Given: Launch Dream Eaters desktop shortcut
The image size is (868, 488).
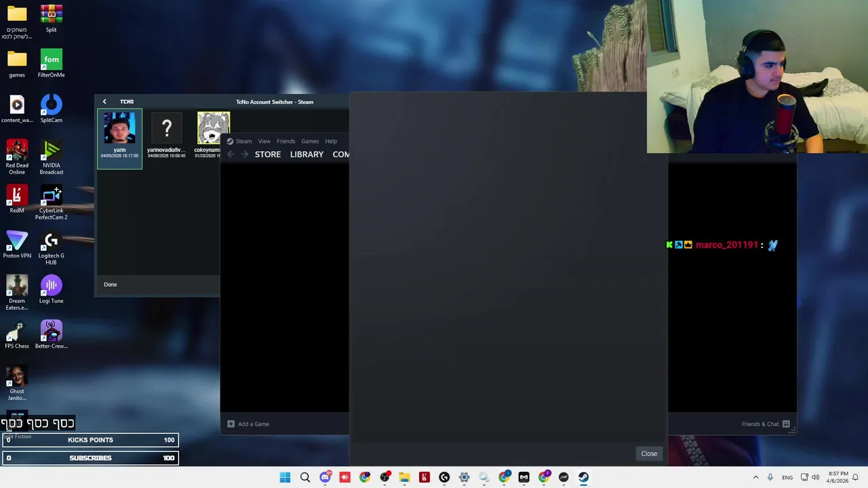Looking at the screenshot, I should tap(17, 293).
